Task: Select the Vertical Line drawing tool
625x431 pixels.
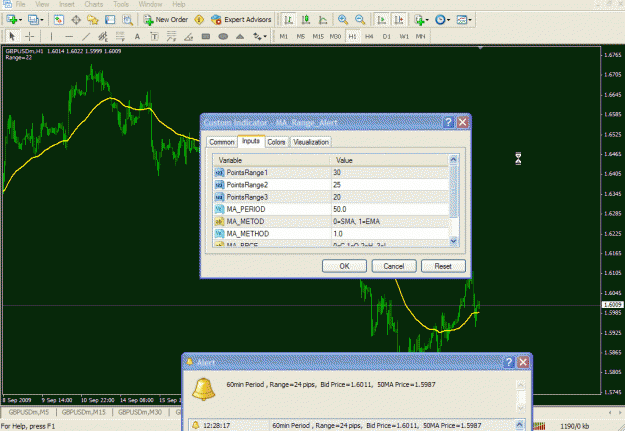Action: 51,36
